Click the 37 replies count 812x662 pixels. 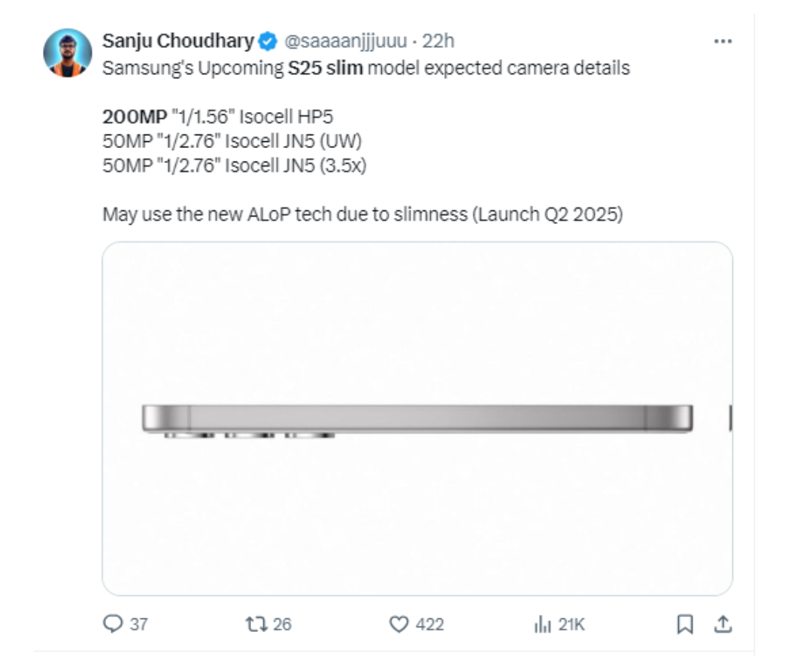[138, 624]
